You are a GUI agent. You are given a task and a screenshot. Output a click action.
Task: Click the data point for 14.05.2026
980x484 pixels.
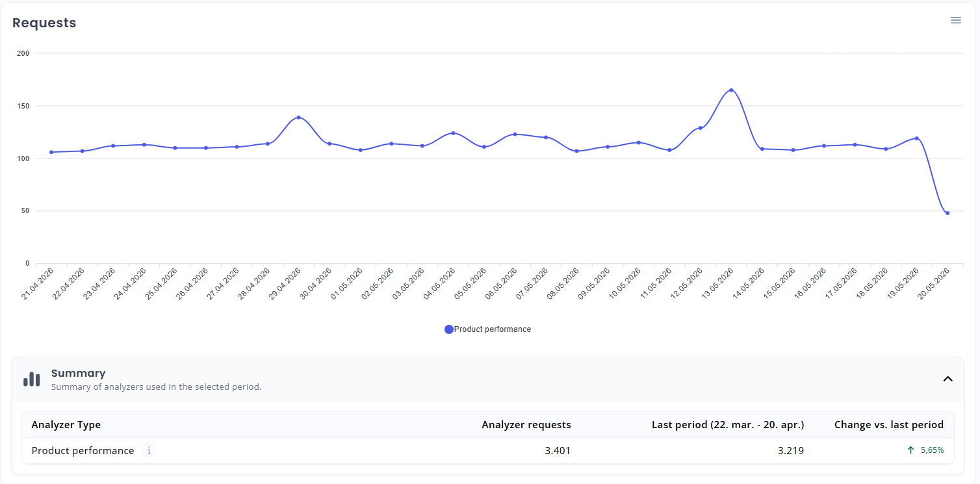pos(762,149)
